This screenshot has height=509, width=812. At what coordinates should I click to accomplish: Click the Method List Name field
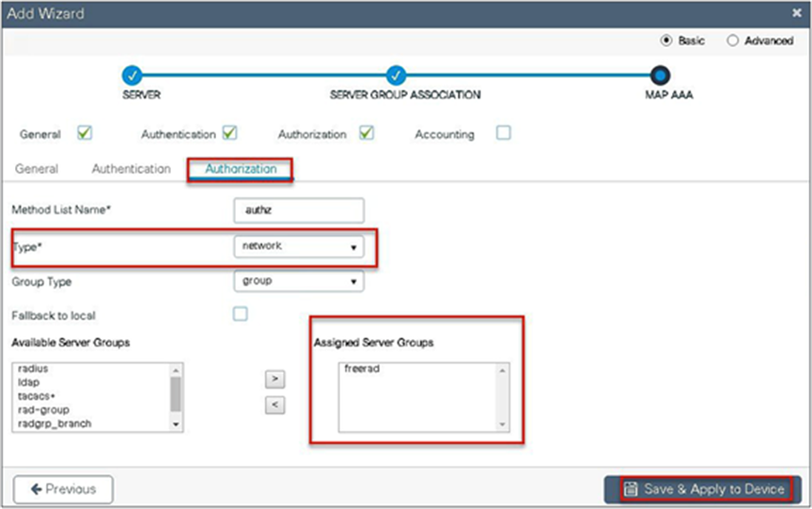299,210
